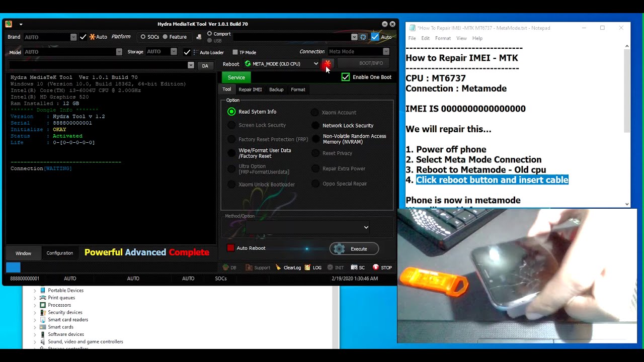Click the DB database icon

click(225, 267)
